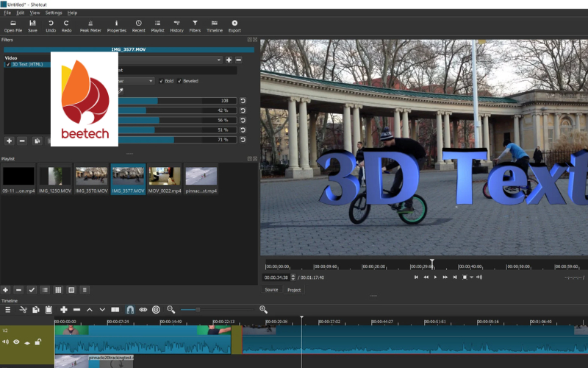Click the timeline Copy icon

35,310
